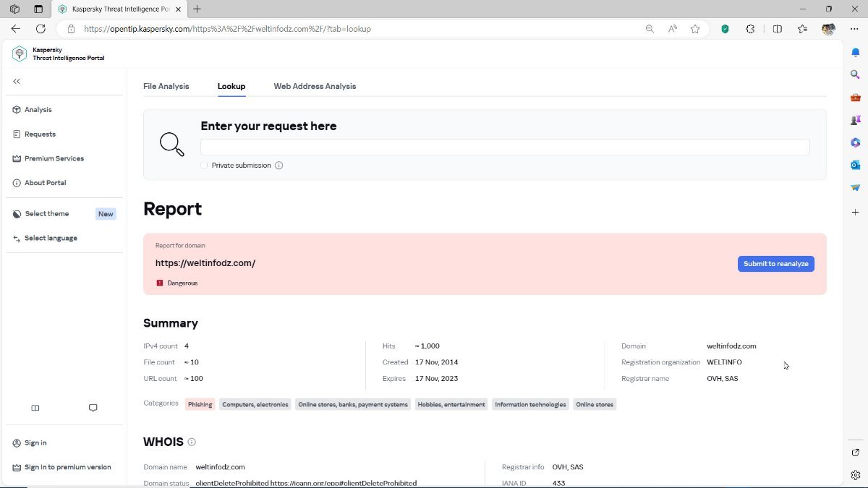The image size is (868, 488).
Task: Click Edge sidebar open-in-window icon
Action: 855,453
